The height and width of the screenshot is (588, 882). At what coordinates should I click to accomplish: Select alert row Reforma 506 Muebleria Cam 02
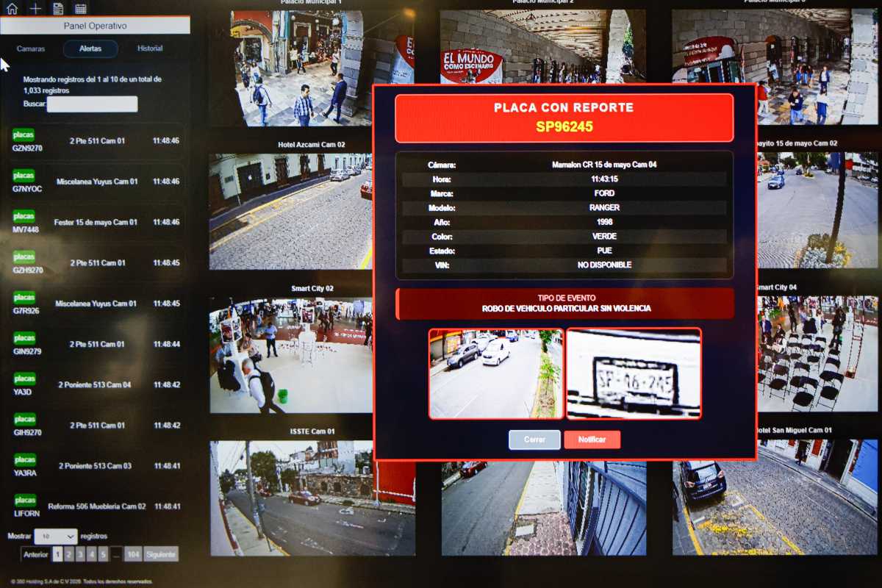[x=96, y=506]
